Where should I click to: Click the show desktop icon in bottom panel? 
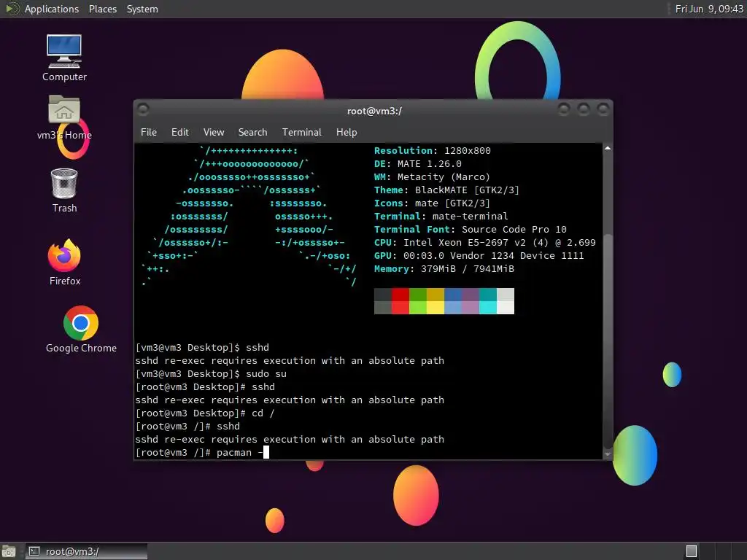pyautogui.click(x=9, y=551)
